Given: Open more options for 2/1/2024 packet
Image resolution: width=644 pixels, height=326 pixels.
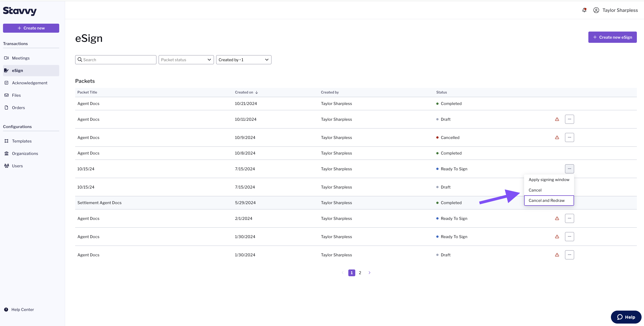Looking at the screenshot, I should [x=570, y=219].
